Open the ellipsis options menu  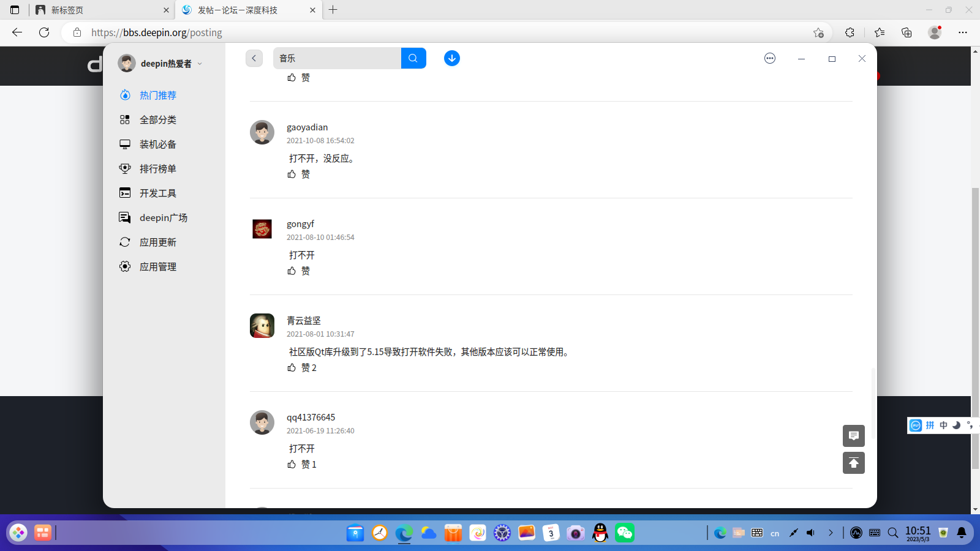coord(769,58)
